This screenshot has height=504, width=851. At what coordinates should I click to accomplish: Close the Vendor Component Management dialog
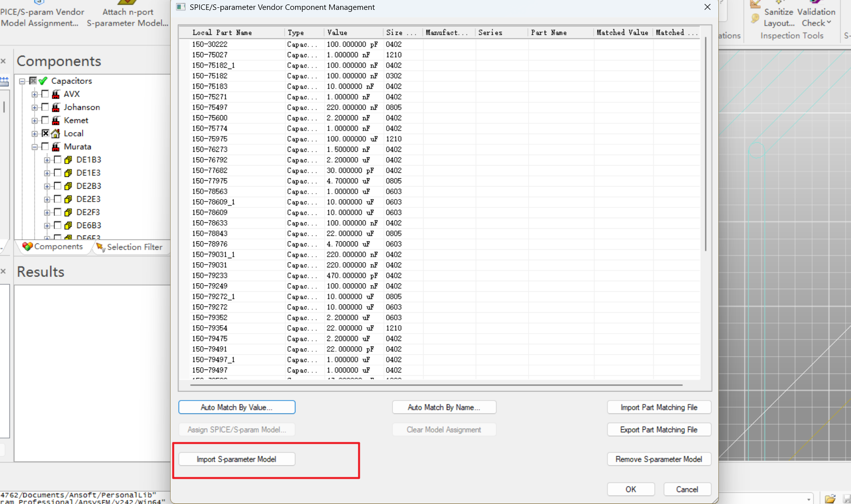[x=708, y=7]
